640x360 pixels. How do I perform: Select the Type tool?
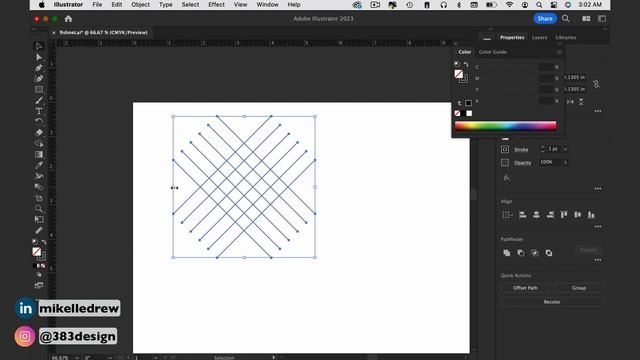pyautogui.click(x=39, y=111)
